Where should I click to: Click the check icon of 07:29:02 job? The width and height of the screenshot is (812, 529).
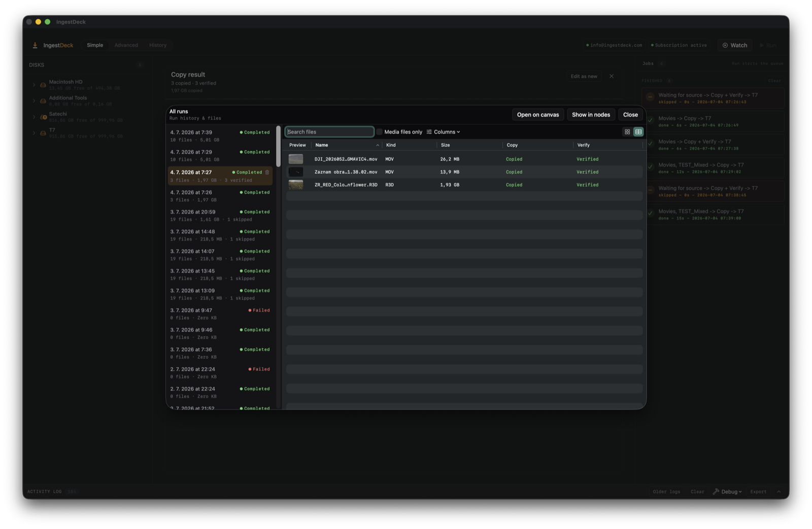[x=650, y=168]
